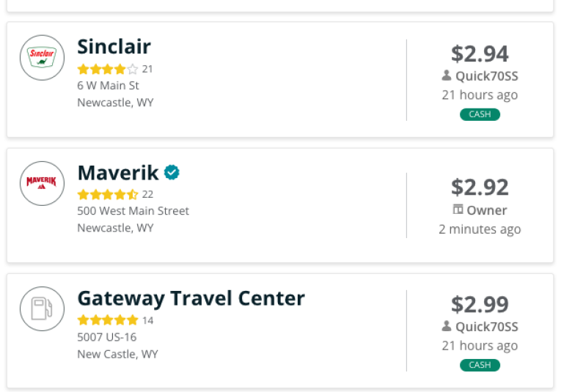Select the $2.99 Gateway price
Screen dimensions: 572x392
click(480, 304)
